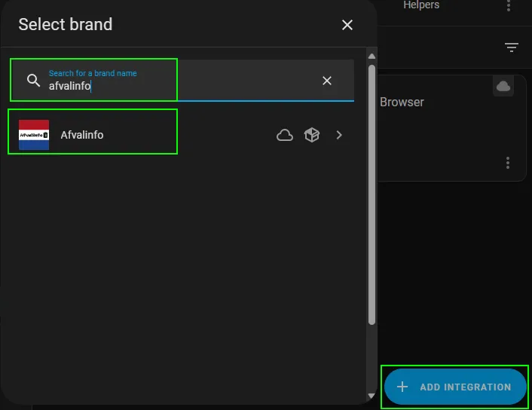Close the Select brand dialog

(x=347, y=25)
